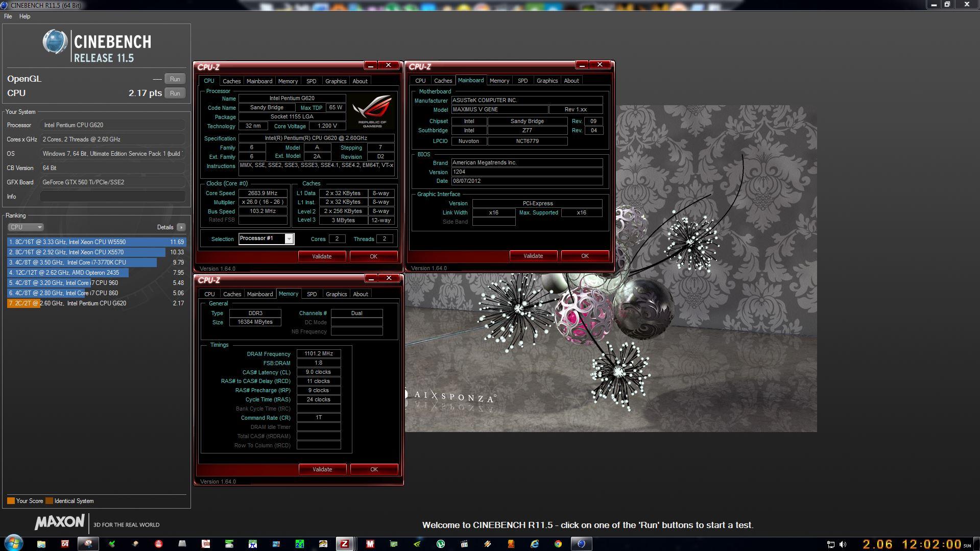The height and width of the screenshot is (551, 980).
Task: Open the network tray icon
Action: [831, 544]
